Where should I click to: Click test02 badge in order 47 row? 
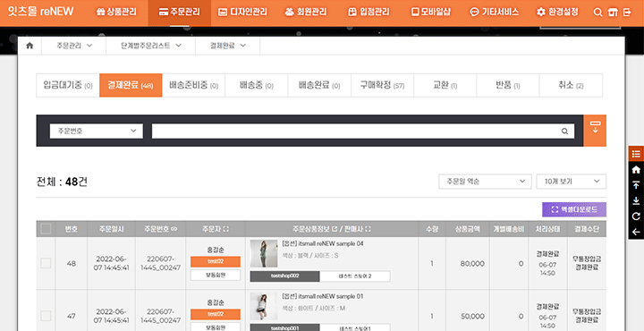coord(216,315)
